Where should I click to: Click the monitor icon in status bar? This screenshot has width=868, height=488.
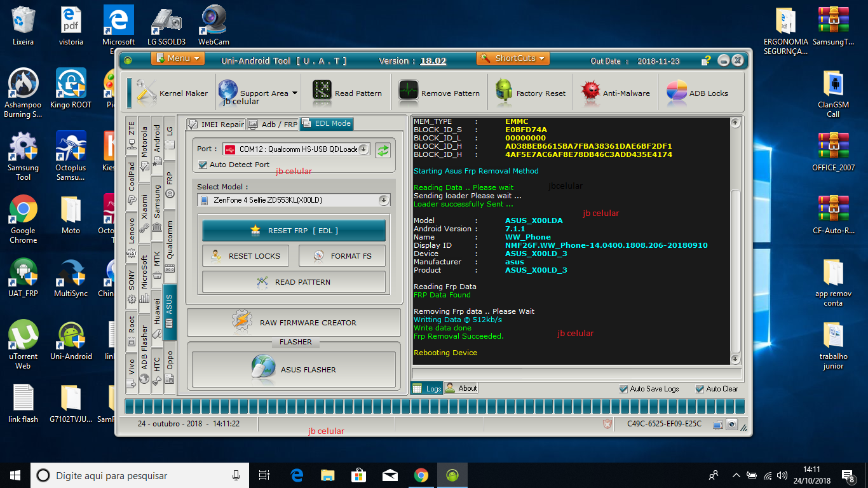[718, 424]
